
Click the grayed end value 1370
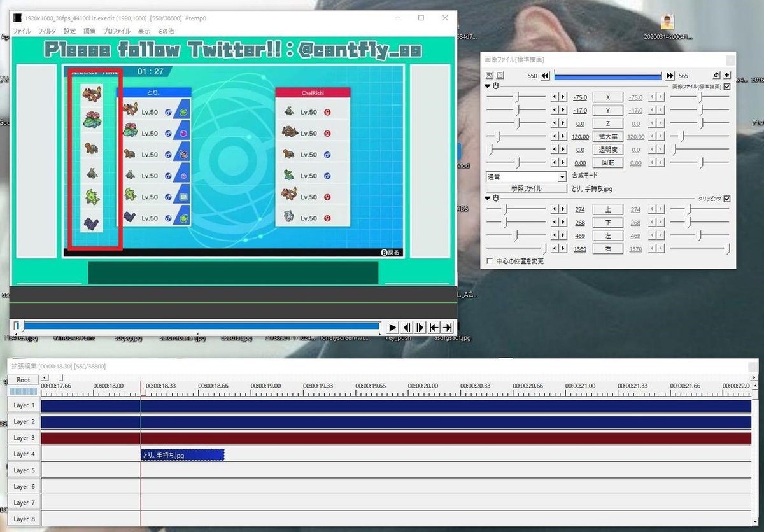635,249
